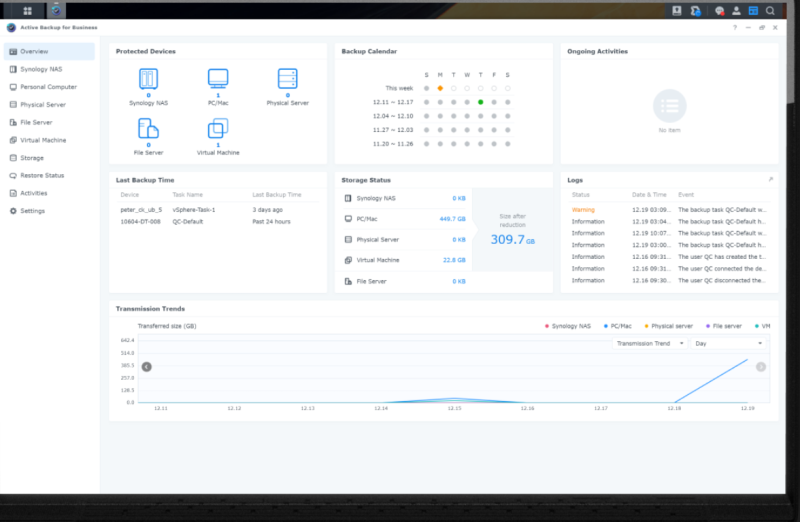Click the PC/Mac 449.7 GB storage row

pyautogui.click(x=405, y=219)
